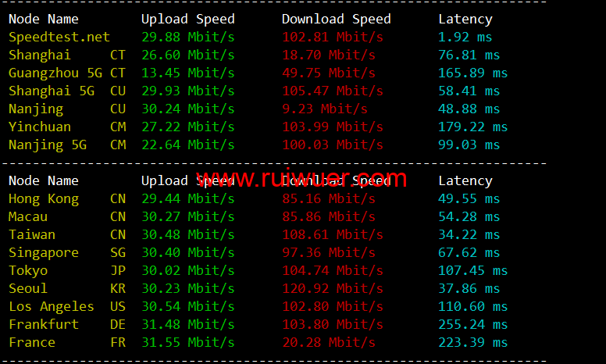Click Tokyo latency value 107.45 ms

tap(472, 270)
